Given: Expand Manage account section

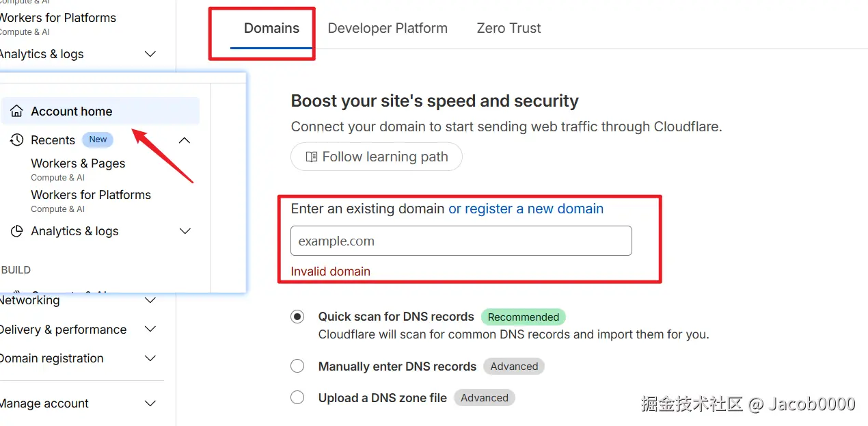Looking at the screenshot, I should point(151,403).
